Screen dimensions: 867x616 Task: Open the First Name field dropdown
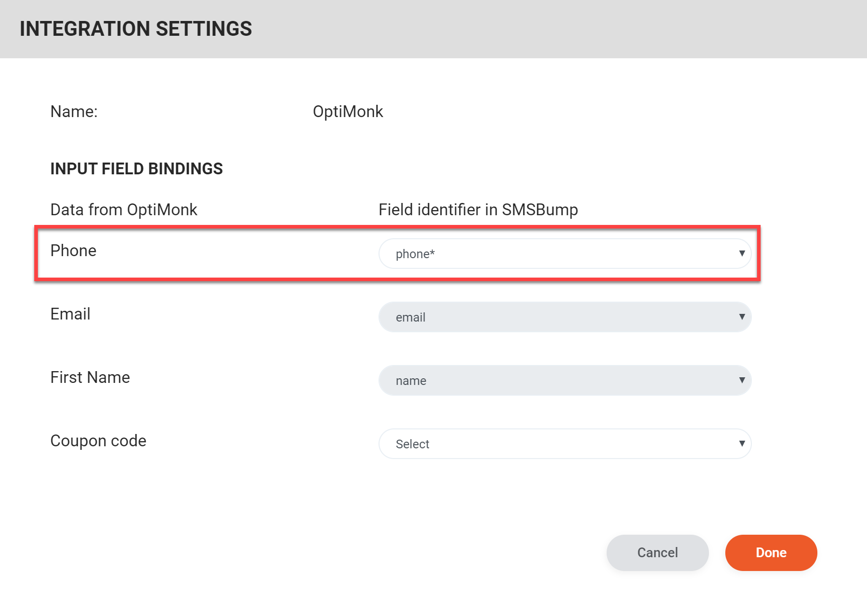[565, 380]
